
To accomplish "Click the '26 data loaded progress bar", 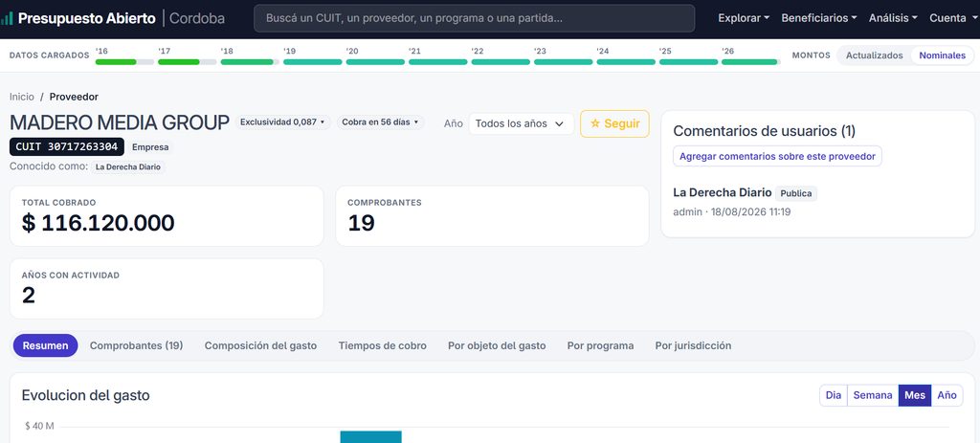I will point(750,62).
